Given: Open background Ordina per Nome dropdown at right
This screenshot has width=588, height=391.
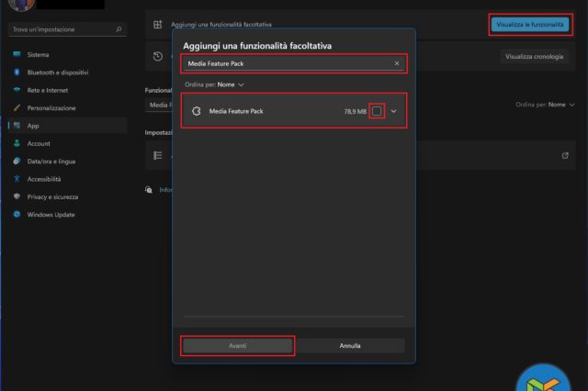Looking at the screenshot, I should coord(556,105).
